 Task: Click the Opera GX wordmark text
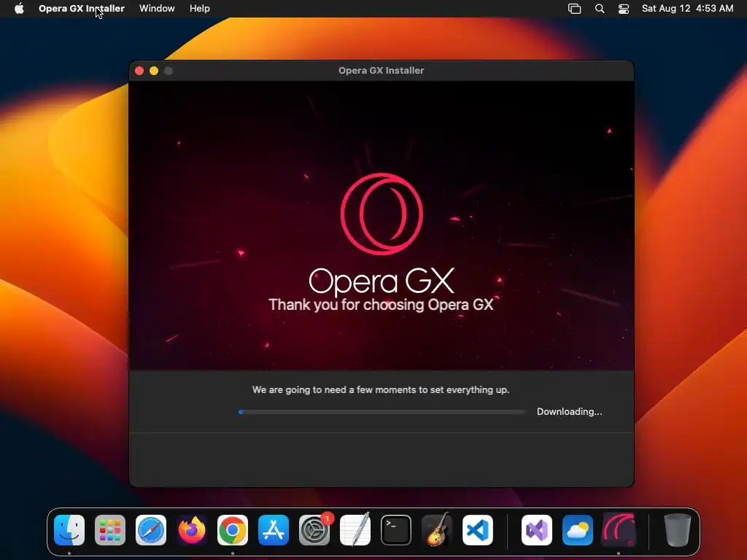pos(382,281)
